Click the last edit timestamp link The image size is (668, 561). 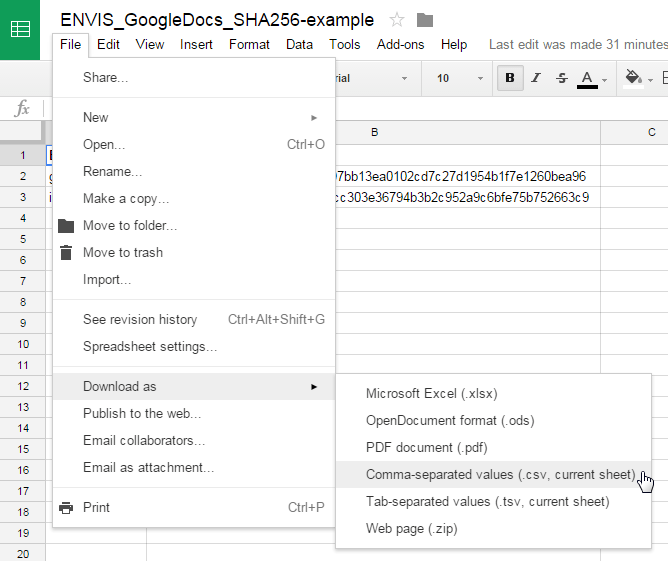pyautogui.click(x=578, y=44)
